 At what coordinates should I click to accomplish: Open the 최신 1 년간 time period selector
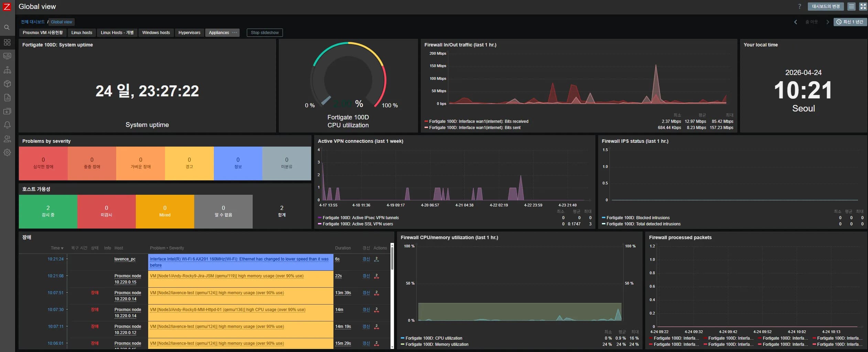pyautogui.click(x=850, y=22)
